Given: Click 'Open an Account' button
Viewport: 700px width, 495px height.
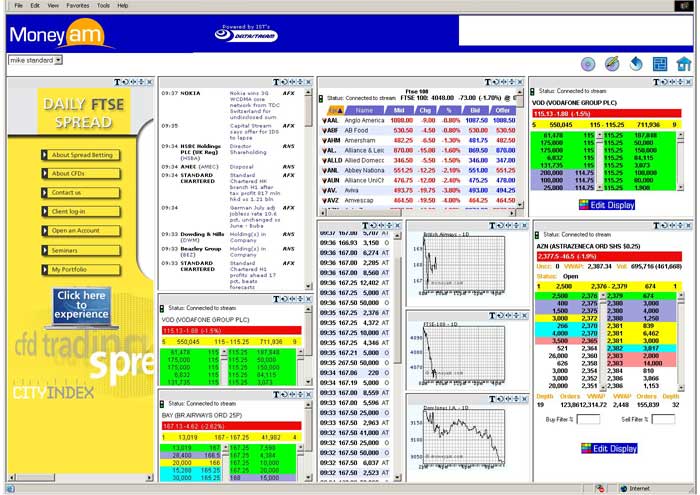Looking at the screenshot, I should (x=81, y=230).
